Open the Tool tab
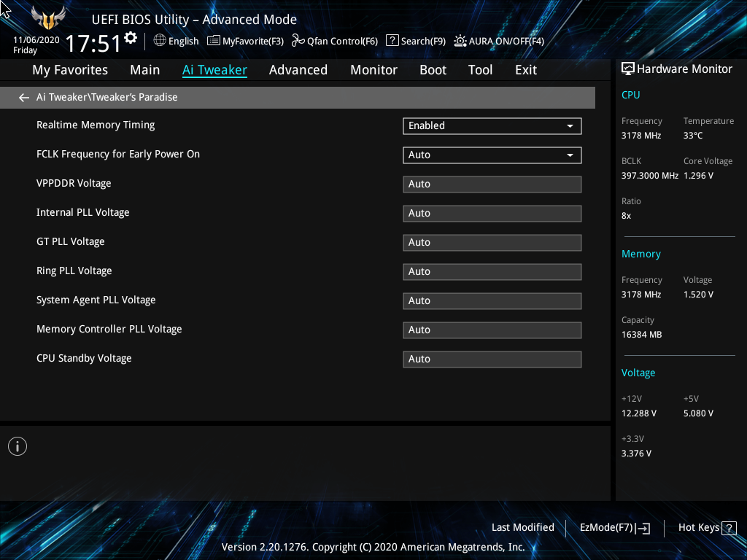The width and height of the screenshot is (747, 560). pos(480,70)
